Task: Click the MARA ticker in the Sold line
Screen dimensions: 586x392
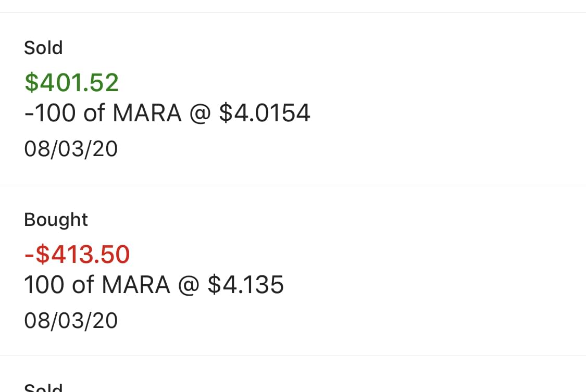Action: click(147, 113)
